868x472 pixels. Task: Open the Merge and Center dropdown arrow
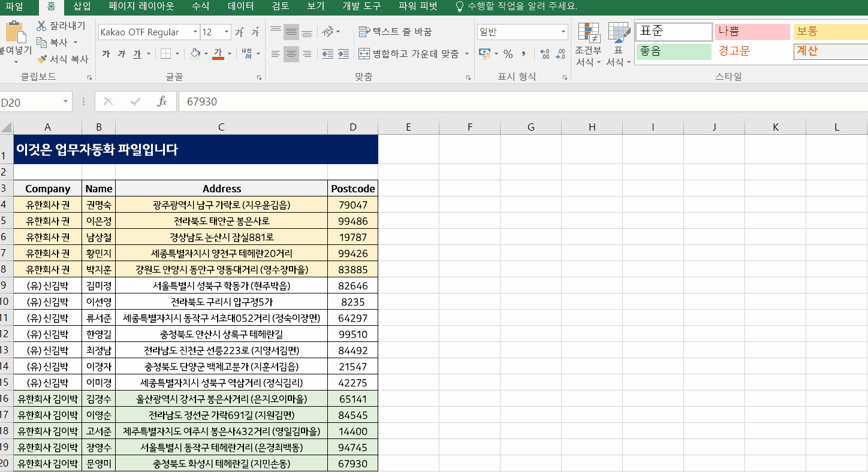[x=467, y=54]
